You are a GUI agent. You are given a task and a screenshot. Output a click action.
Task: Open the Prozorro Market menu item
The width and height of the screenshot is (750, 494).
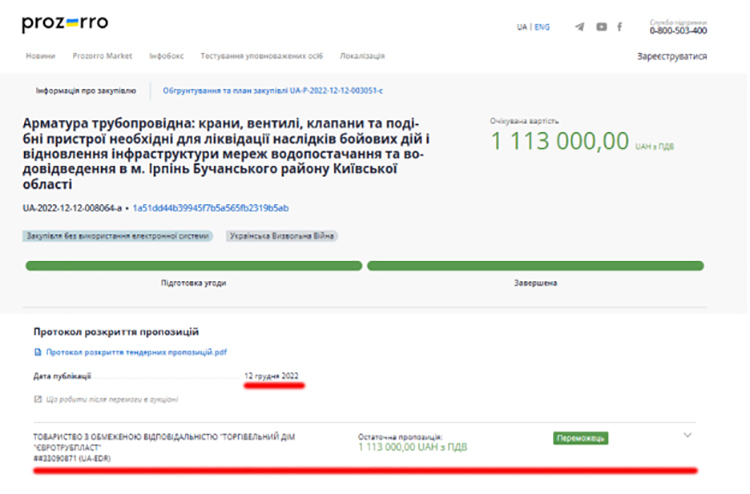[103, 56]
